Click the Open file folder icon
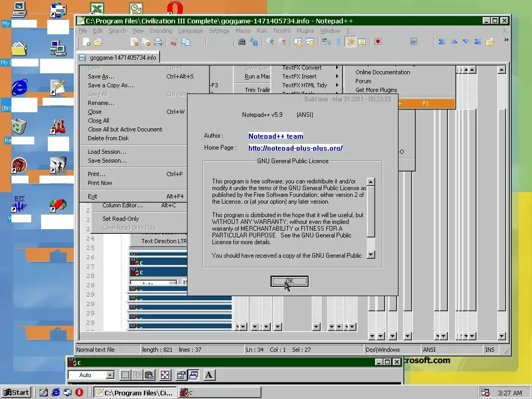This screenshot has width=532, height=399. pos(98,42)
